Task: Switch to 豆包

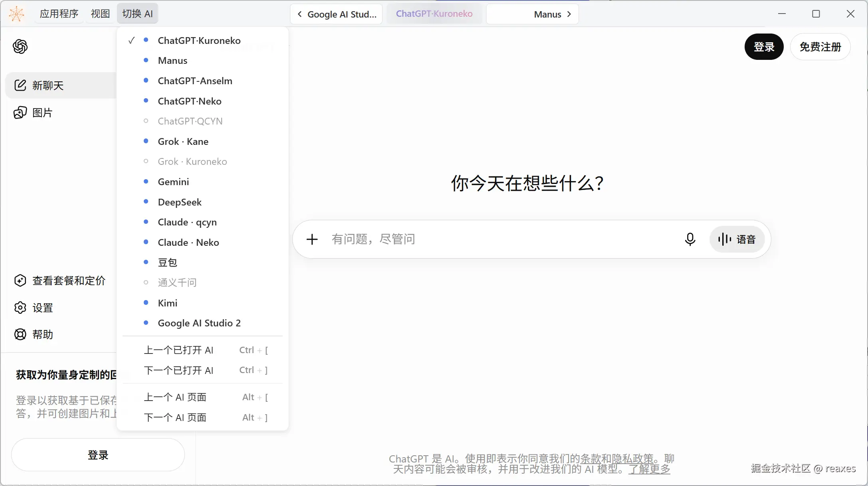Action: point(202,262)
